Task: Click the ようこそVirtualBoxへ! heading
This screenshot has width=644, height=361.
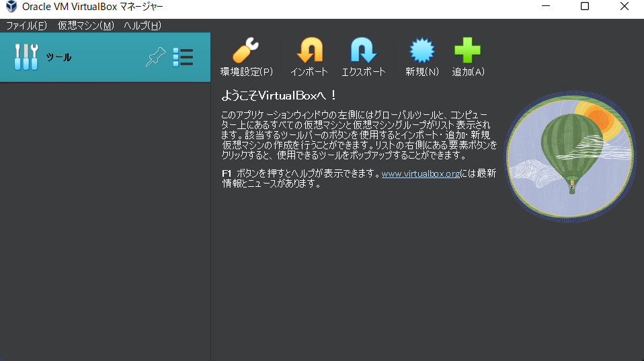Action: pyautogui.click(x=279, y=95)
